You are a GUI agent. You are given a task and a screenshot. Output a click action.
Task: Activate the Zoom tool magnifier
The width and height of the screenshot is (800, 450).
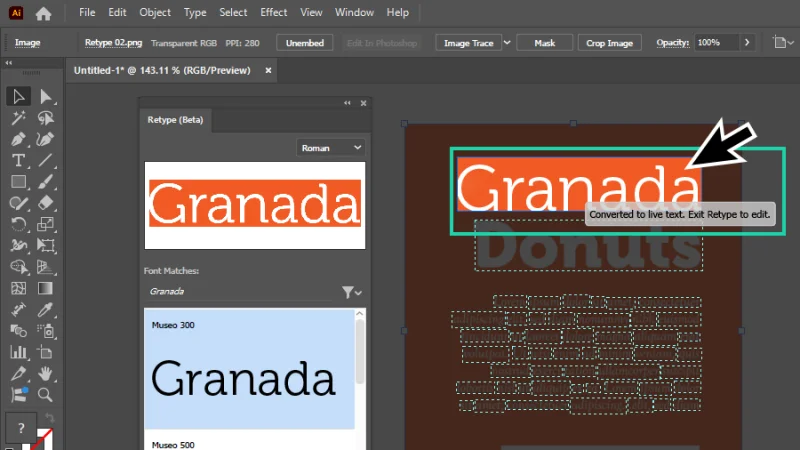coord(45,395)
